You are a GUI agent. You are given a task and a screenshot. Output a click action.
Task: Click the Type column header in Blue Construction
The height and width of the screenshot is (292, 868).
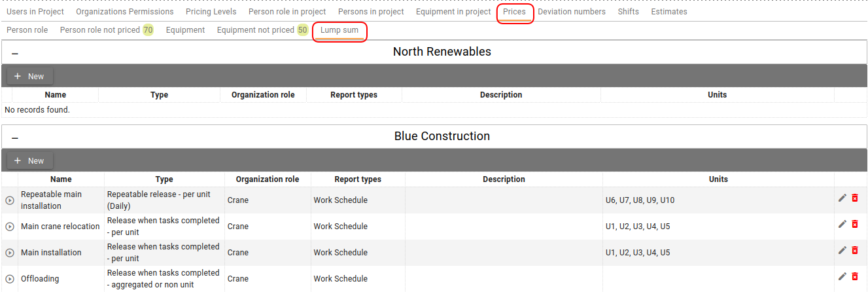(x=164, y=179)
